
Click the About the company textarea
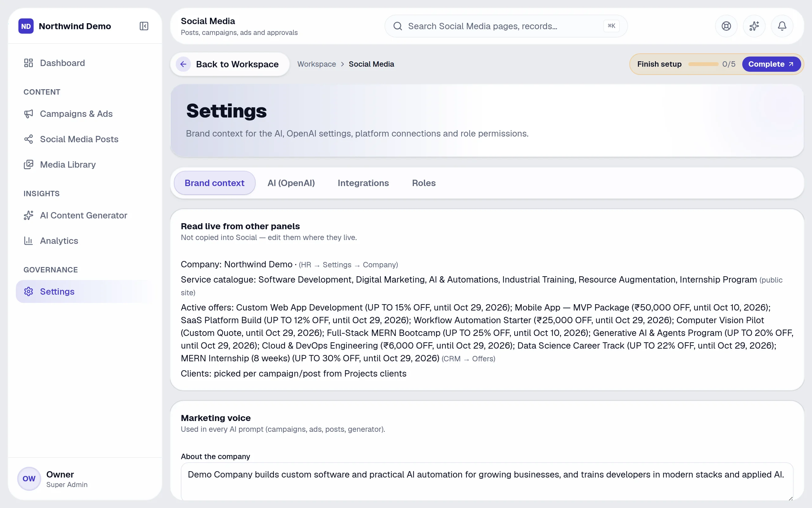(487, 482)
